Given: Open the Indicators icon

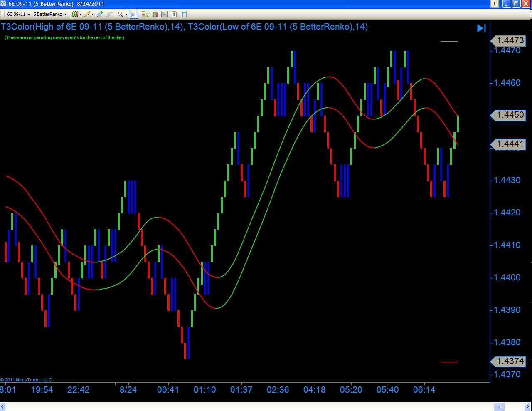Looking at the screenshot, I should tap(165, 14).
